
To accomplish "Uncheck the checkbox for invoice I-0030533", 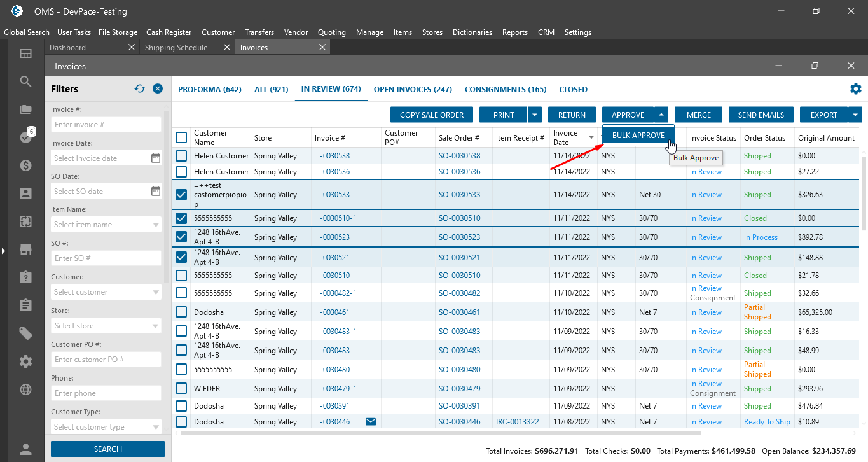I will click(181, 195).
